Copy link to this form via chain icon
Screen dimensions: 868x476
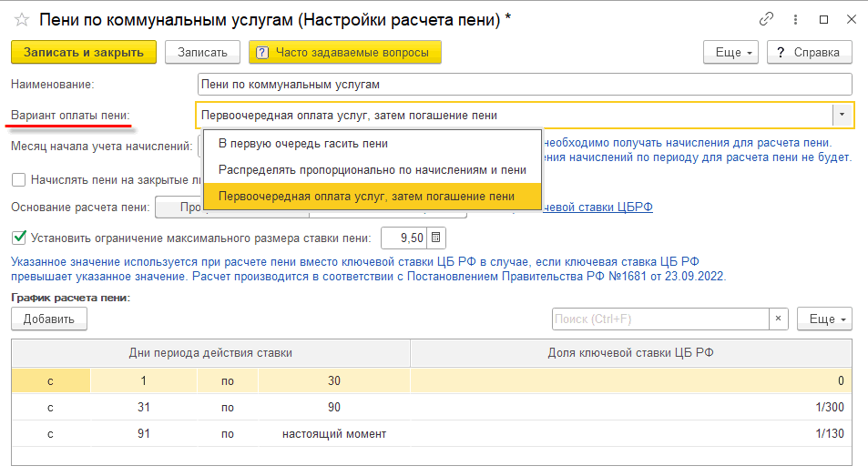pyautogui.click(x=766, y=20)
